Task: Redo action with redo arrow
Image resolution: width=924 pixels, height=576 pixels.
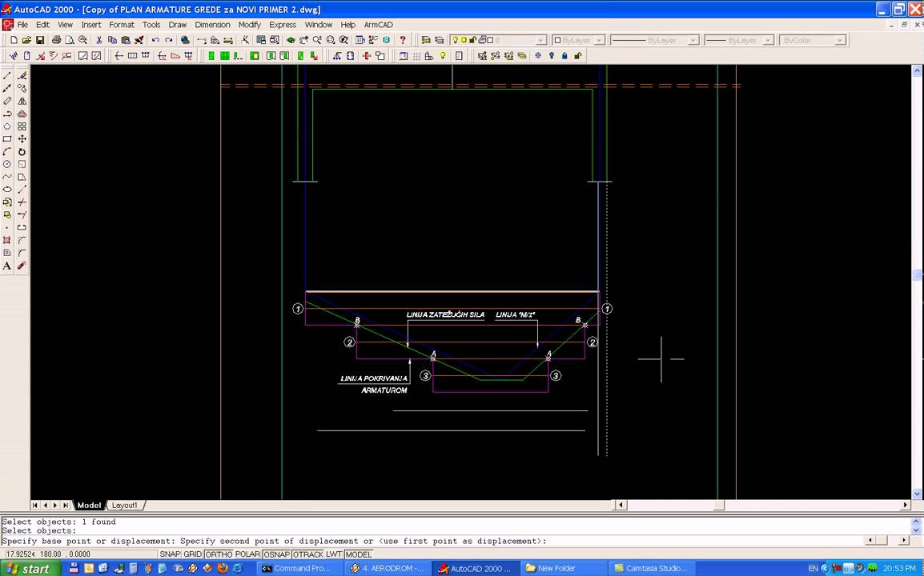Action: (x=168, y=40)
